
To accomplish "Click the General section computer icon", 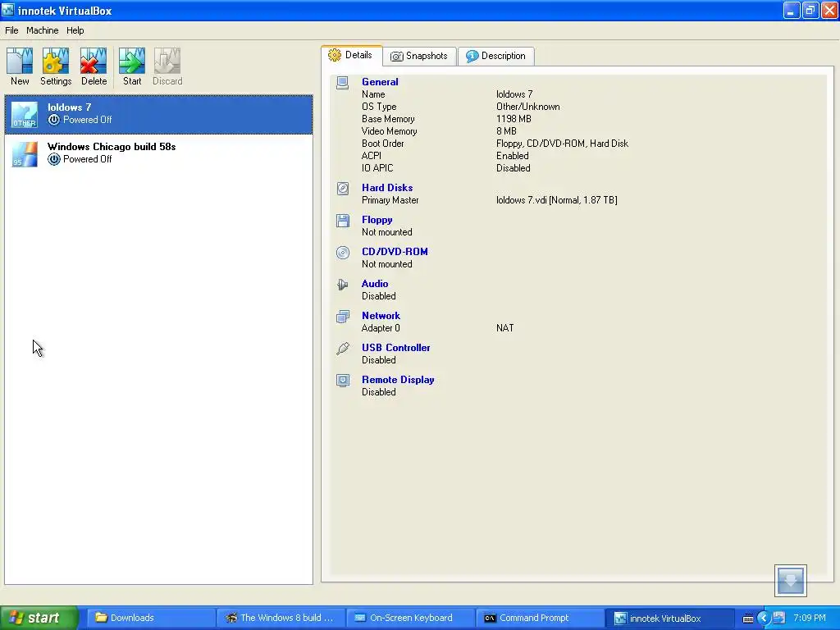I will coord(343,83).
